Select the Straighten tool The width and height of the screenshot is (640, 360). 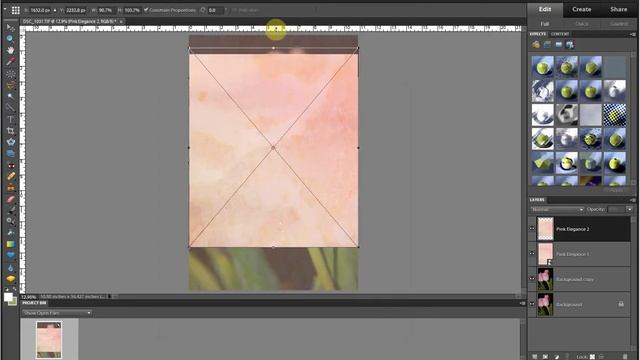tap(10, 153)
